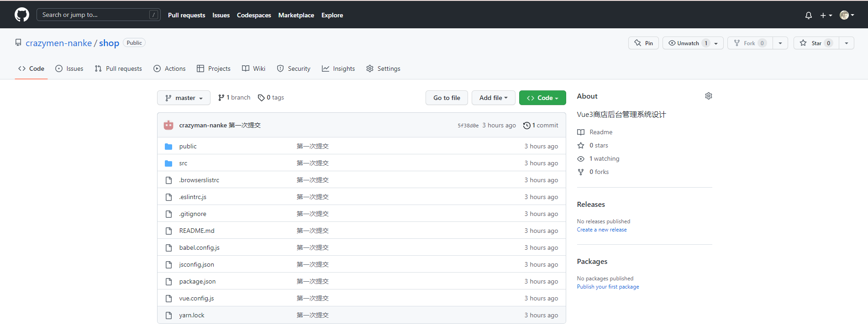The width and height of the screenshot is (868, 326).
Task: Open the Add file dropdown
Action: 493,98
